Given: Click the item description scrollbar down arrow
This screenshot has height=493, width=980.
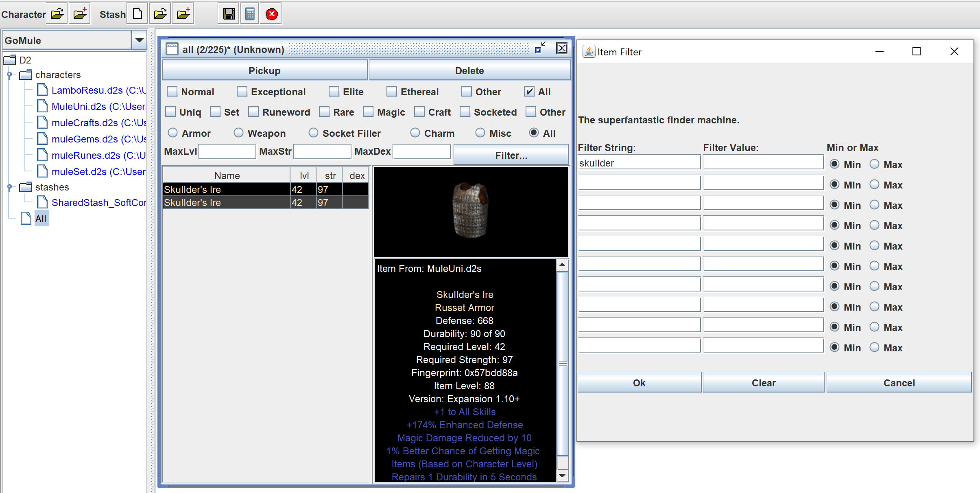Looking at the screenshot, I should pyautogui.click(x=562, y=475).
